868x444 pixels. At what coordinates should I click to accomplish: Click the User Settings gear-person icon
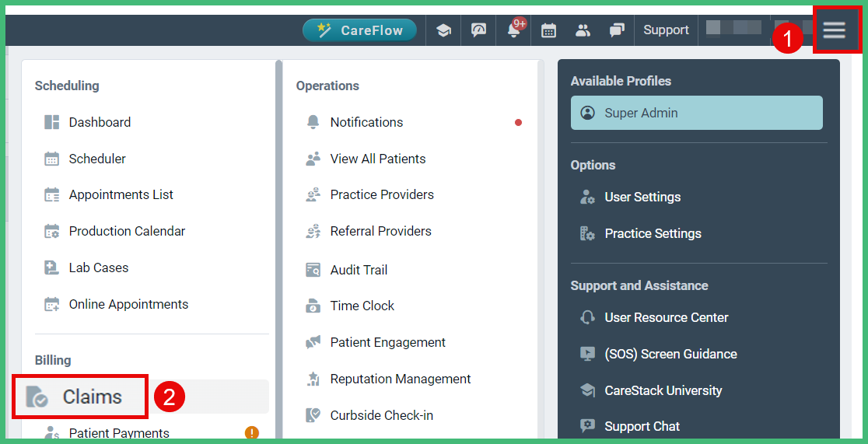coord(587,197)
